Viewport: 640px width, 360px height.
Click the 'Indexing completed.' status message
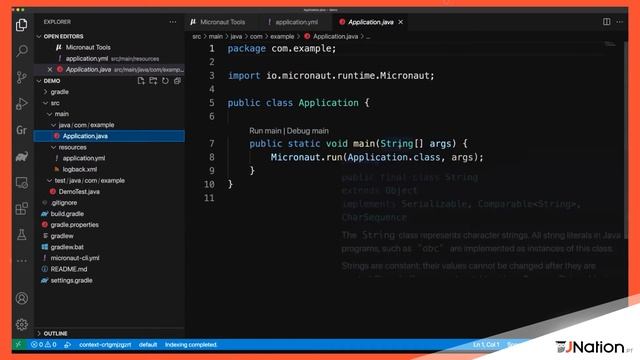pyautogui.click(x=191, y=344)
